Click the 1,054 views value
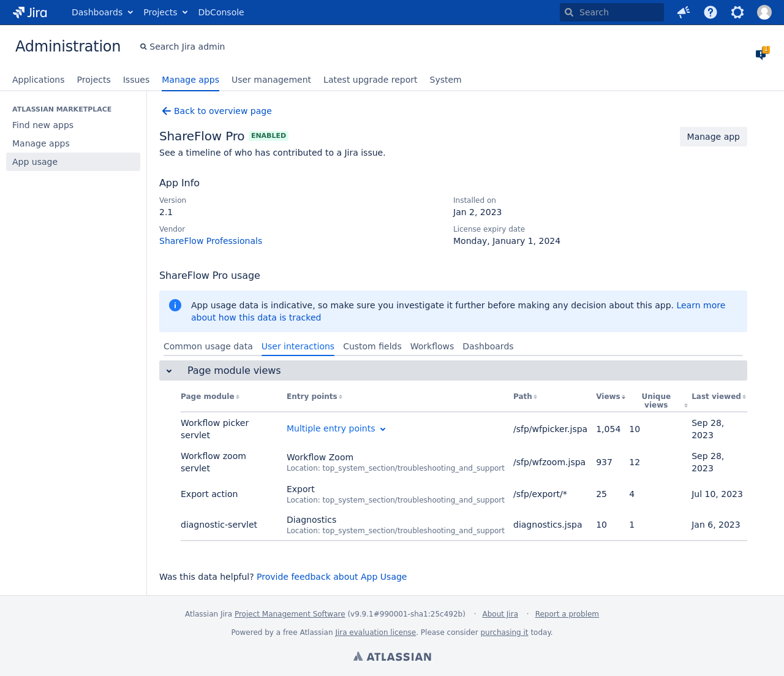This screenshot has width=784, height=676. (608, 429)
